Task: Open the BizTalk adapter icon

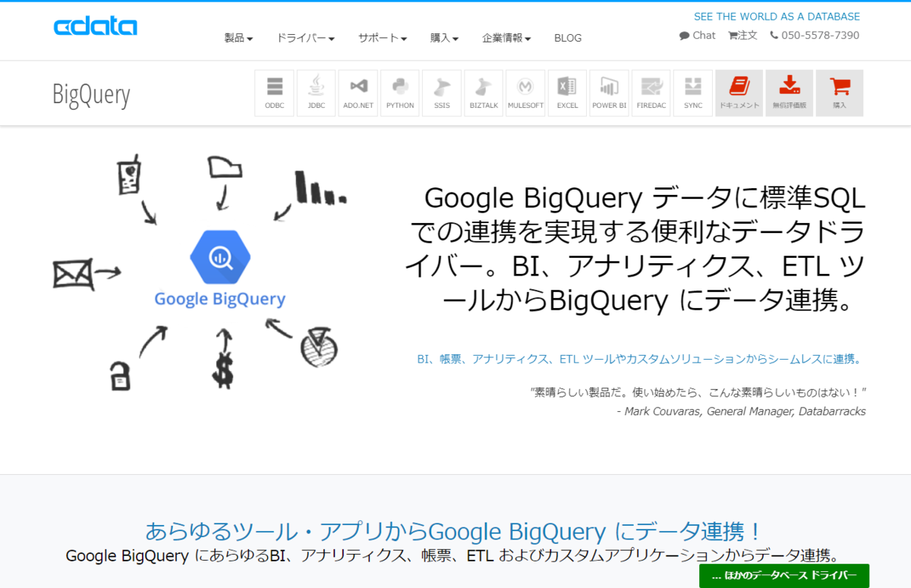Action: (484, 93)
